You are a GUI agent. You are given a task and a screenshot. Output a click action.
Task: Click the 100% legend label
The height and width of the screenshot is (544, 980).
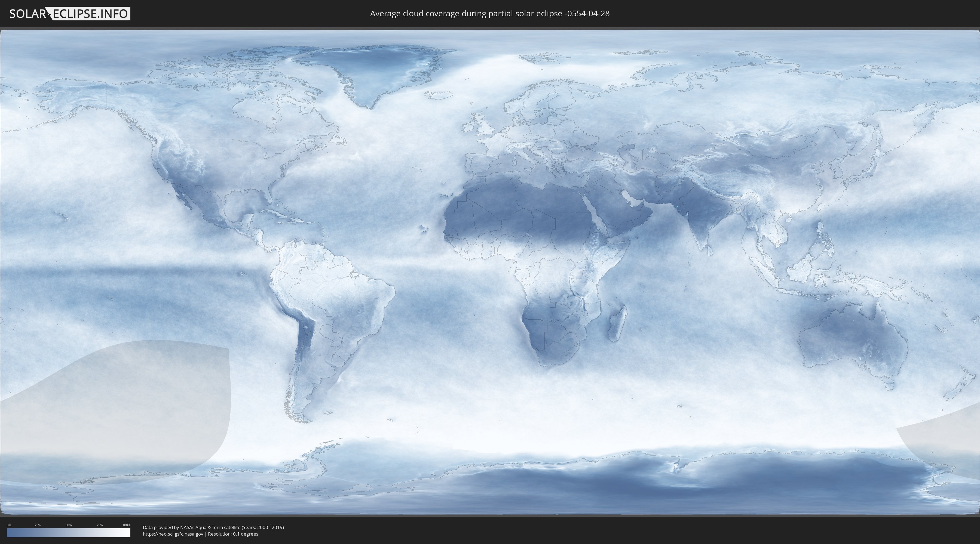coord(126,525)
